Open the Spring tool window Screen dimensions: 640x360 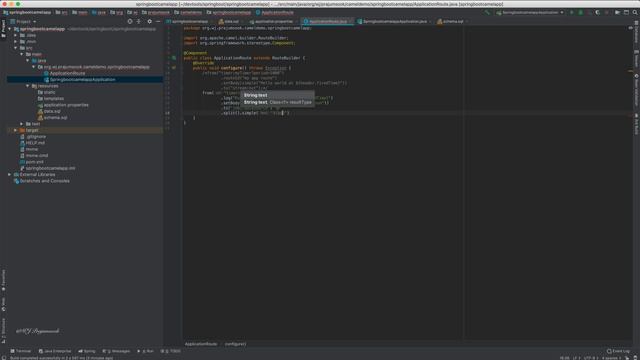(x=87, y=351)
